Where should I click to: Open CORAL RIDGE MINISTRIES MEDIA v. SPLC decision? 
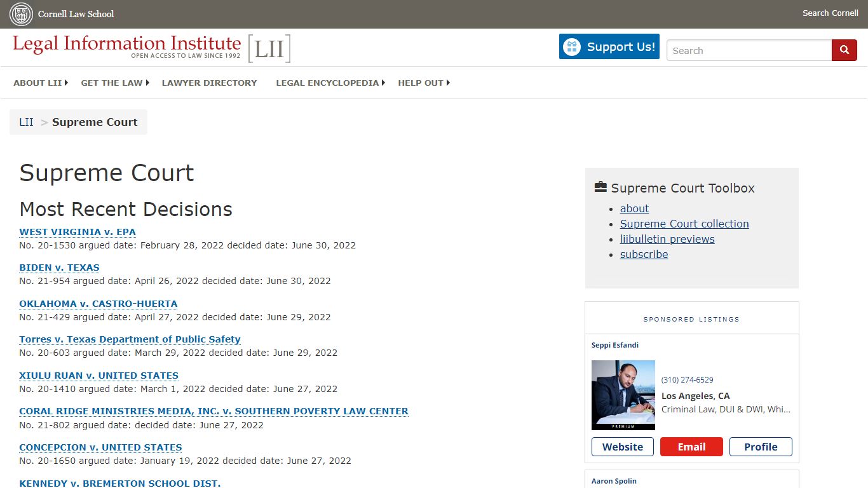click(x=214, y=411)
